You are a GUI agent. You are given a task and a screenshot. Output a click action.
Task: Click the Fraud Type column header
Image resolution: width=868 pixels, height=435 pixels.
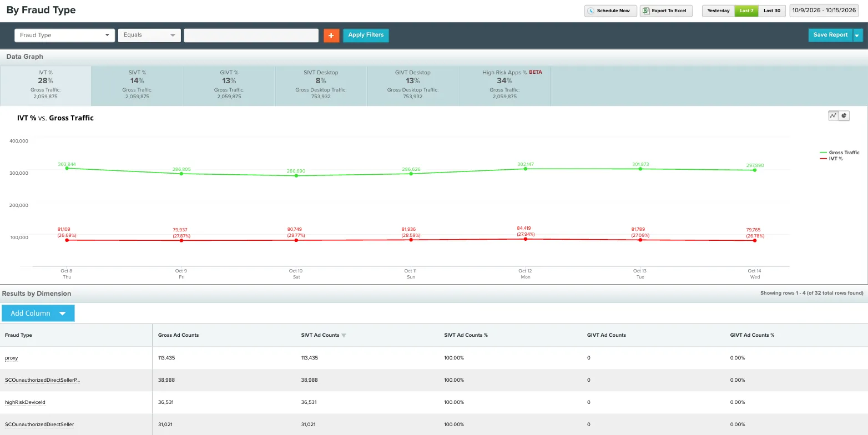[18, 335]
